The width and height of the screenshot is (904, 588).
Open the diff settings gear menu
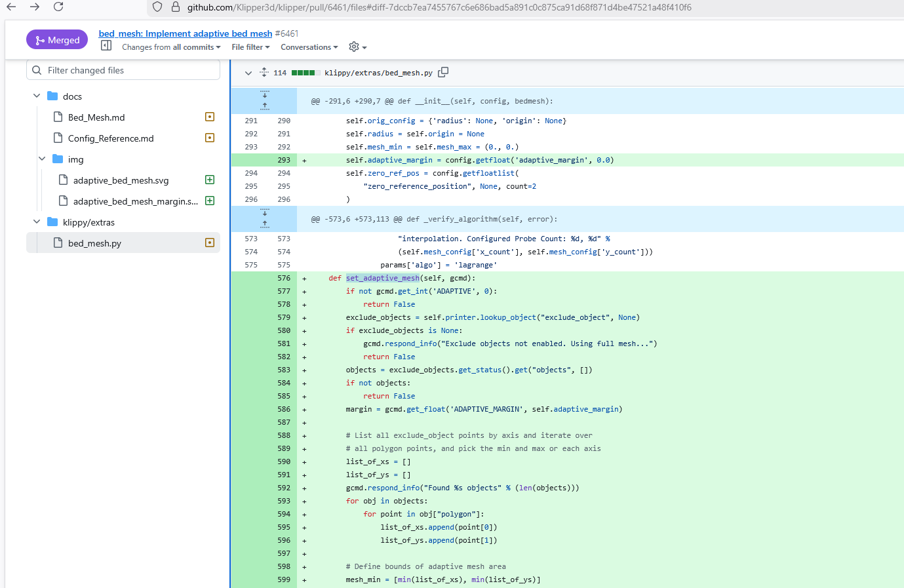click(357, 47)
